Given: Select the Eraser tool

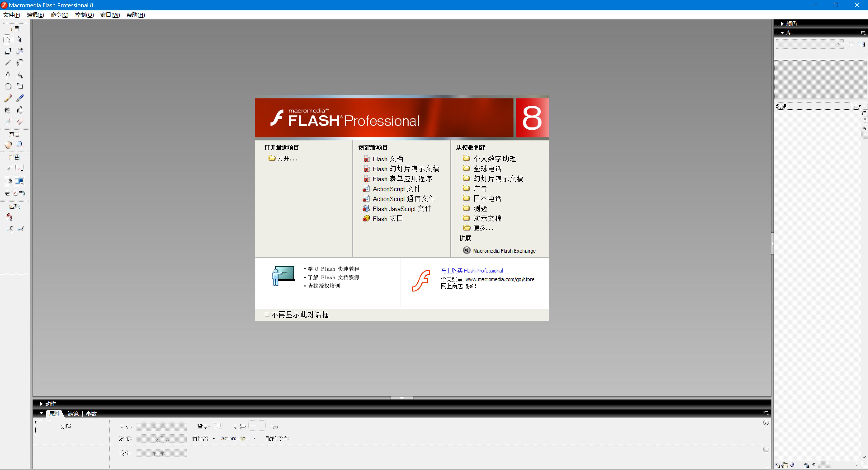Looking at the screenshot, I should (19, 122).
